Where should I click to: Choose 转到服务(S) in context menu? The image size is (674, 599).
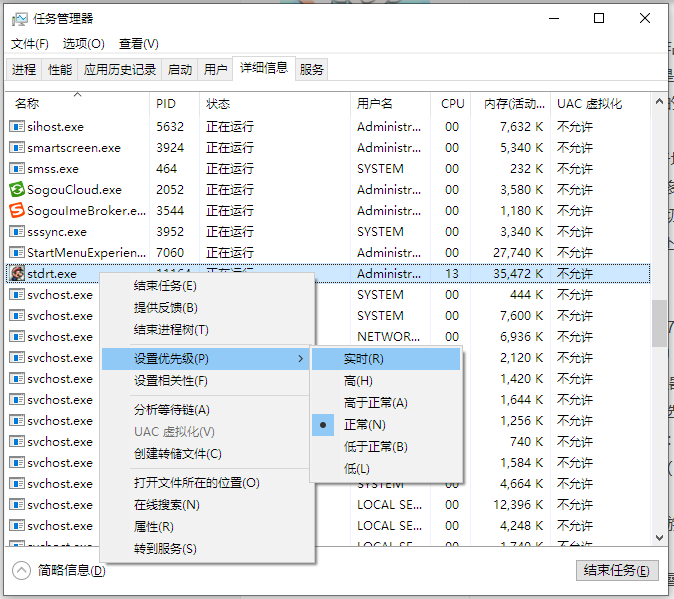tap(205, 549)
